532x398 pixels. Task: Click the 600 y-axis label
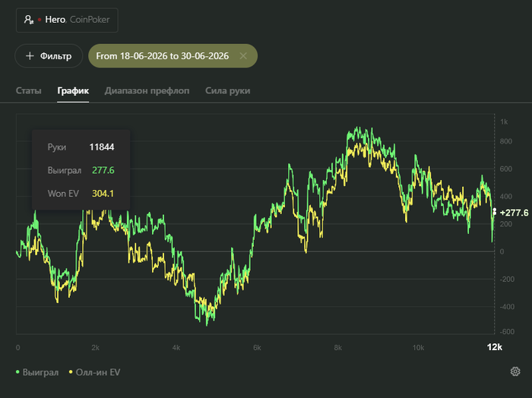pos(505,169)
